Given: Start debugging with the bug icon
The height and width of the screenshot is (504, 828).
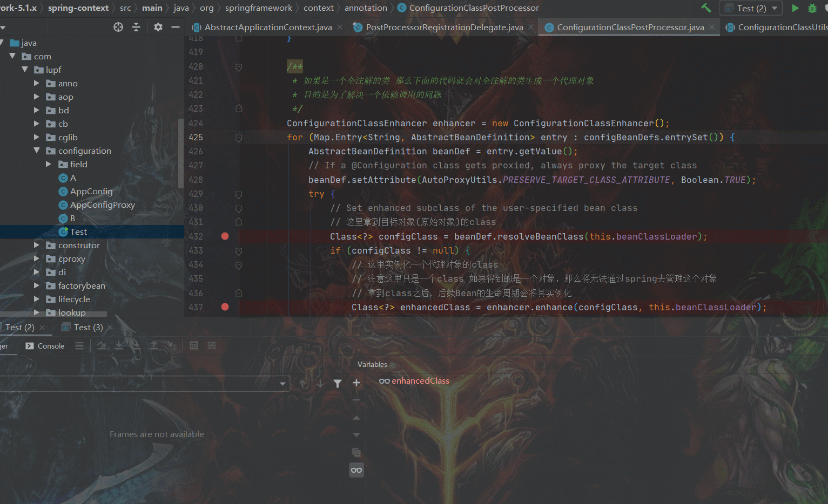Looking at the screenshot, I should pos(812,8).
